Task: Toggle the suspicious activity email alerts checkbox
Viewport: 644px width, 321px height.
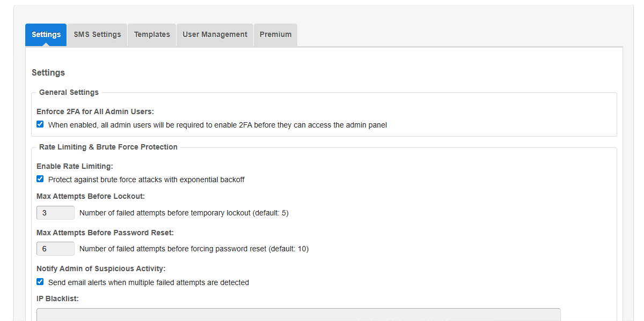Action: click(40, 282)
